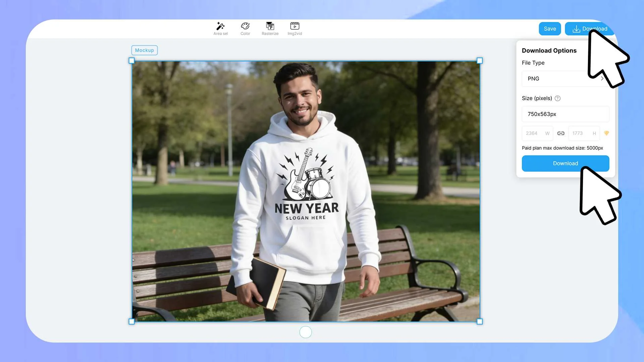Click the width field showing 2364
644x362 pixels.
click(x=537, y=133)
